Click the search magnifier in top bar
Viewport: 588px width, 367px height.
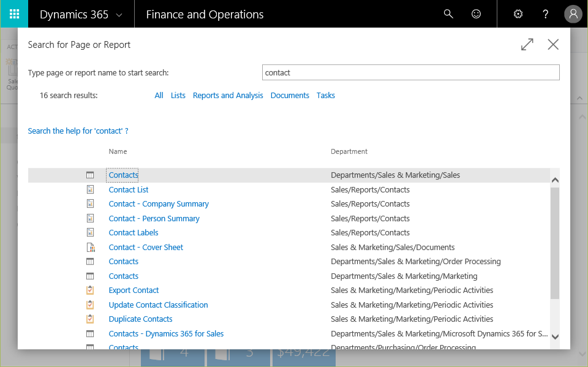click(x=448, y=14)
